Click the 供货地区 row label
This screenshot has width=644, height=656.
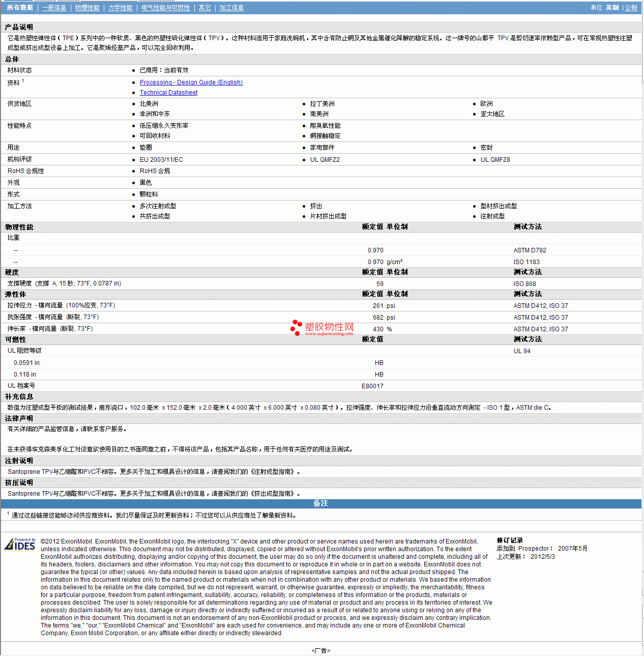pos(19,104)
